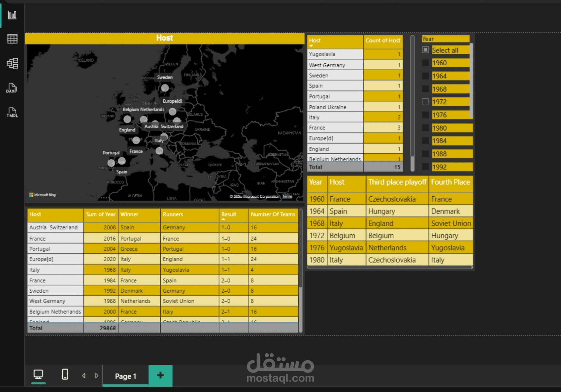
Task: Click the horizontal scrollbar under playoff table
Action: point(390,268)
